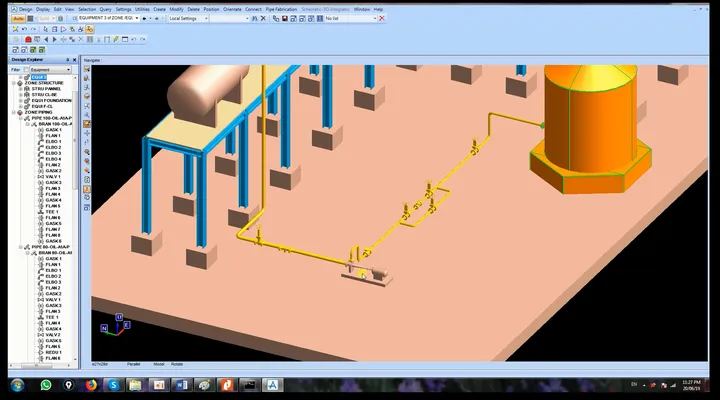Image resolution: width=720 pixels, height=400 pixels.
Task: Click the first green icon in fourth toolbar row
Action: pyautogui.click(x=33, y=50)
